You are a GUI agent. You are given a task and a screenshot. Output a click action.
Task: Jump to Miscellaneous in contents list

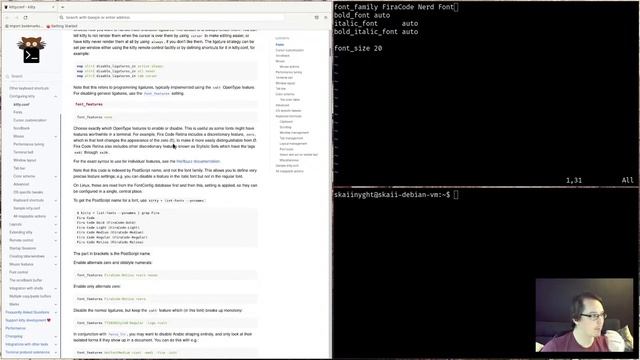click(289, 160)
